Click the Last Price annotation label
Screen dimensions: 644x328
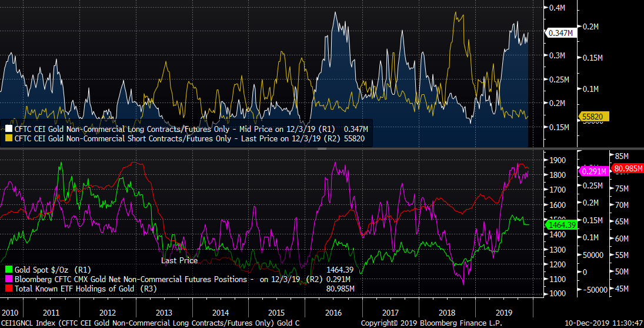179,261
